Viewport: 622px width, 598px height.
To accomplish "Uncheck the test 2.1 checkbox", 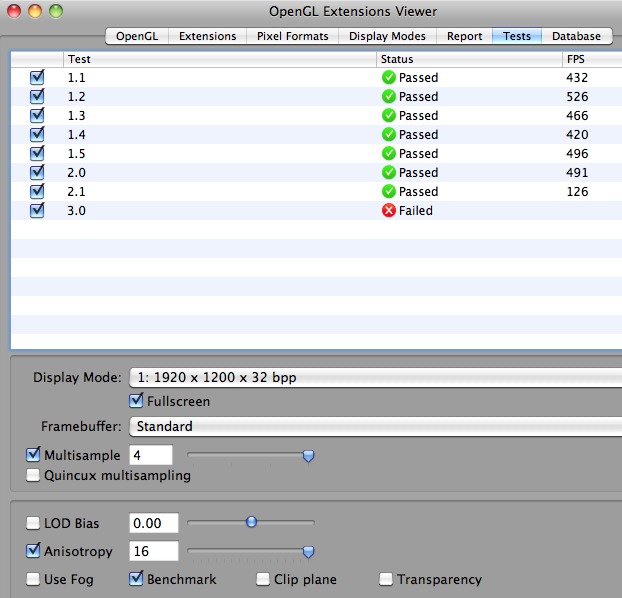I will 37,191.
